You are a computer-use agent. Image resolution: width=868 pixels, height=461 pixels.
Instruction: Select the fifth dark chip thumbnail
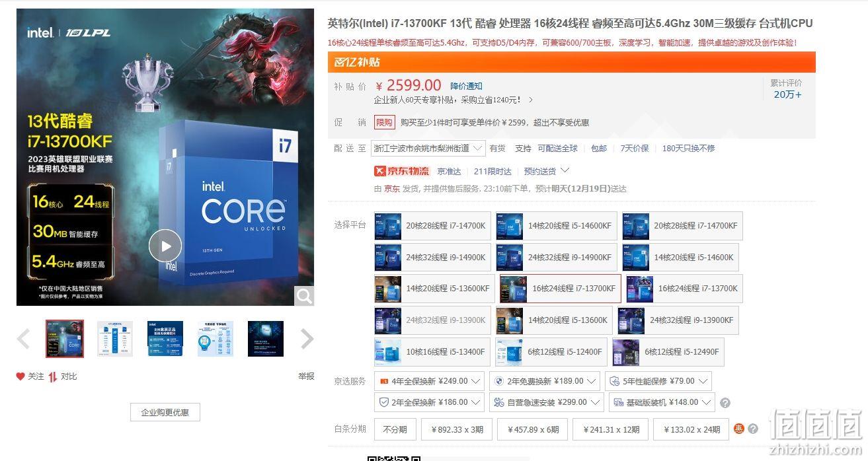(266, 339)
